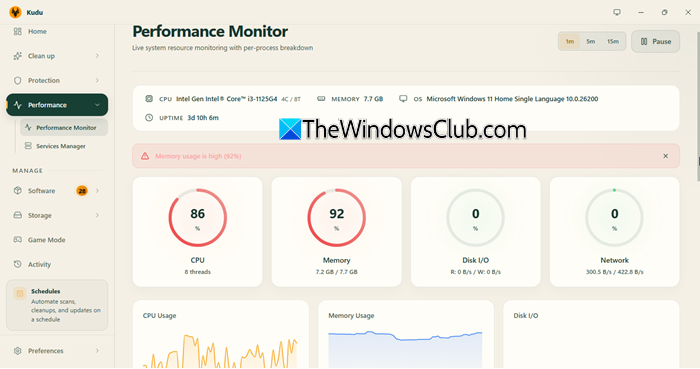This screenshot has width=700, height=369.
Task: Click the Windows 11 Home OS version text
Action: pos(512,99)
